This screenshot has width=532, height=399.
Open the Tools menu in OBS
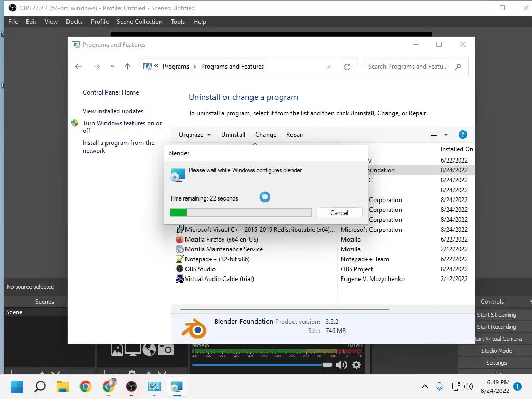[178, 22]
